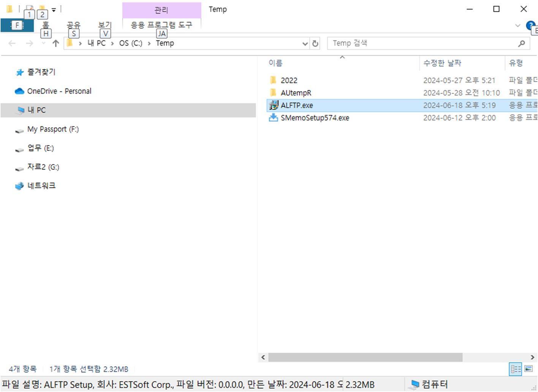Screen dimensions: 538x392
Task: Switch to large thumbnail view
Action: tap(529, 368)
